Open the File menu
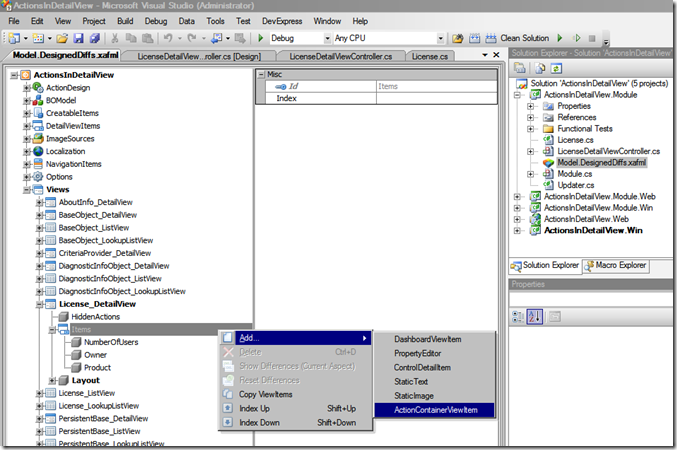Screen dimensions: 677x450 14,21
